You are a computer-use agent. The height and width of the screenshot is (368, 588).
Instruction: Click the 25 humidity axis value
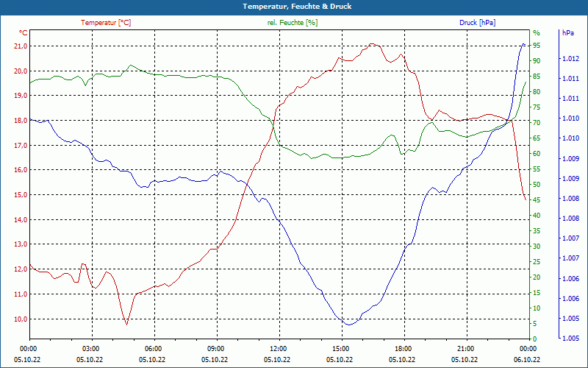point(537,262)
